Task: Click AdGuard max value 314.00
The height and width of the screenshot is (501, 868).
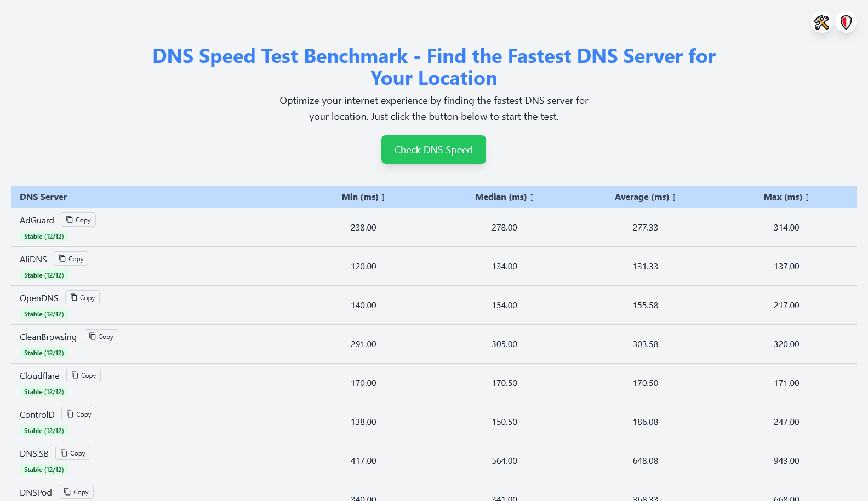Action: coord(786,227)
